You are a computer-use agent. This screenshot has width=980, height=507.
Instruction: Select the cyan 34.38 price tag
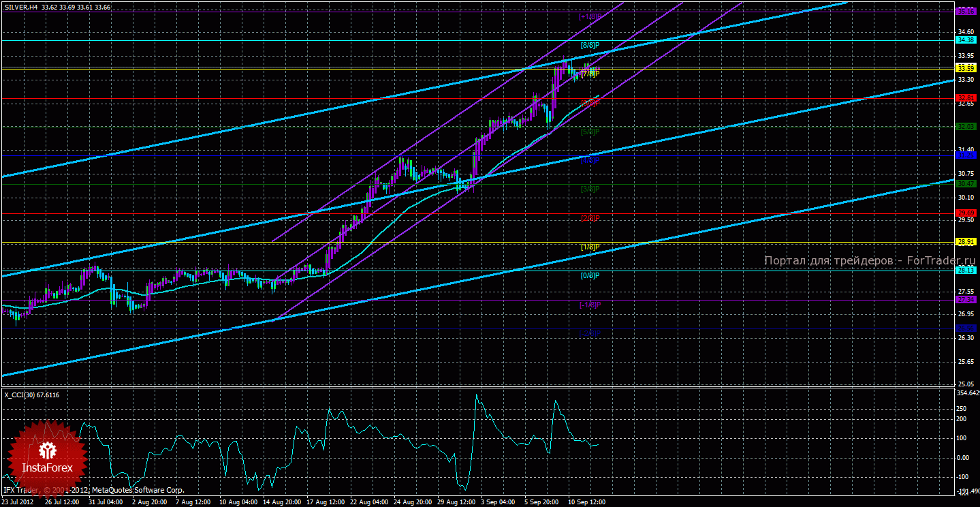tap(965, 41)
